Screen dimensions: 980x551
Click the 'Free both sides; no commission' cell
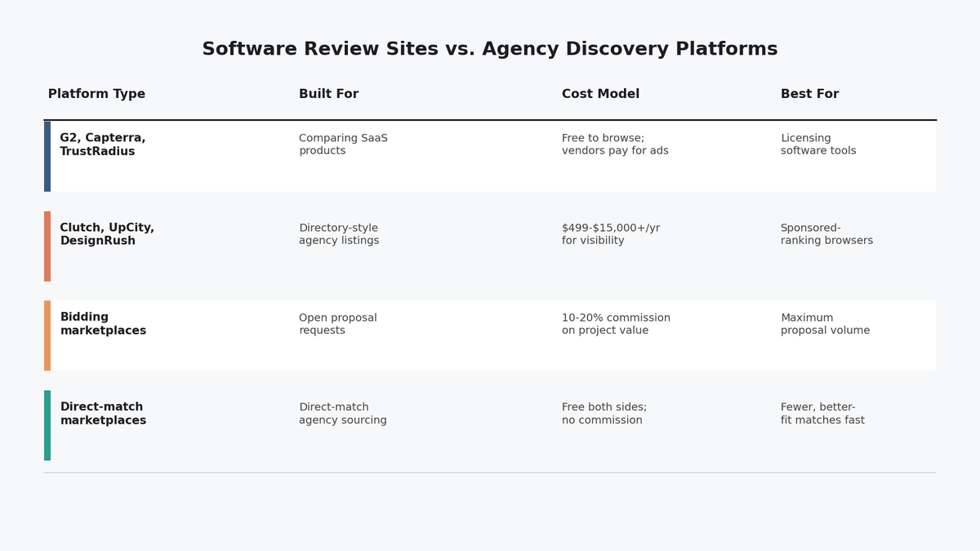point(604,414)
